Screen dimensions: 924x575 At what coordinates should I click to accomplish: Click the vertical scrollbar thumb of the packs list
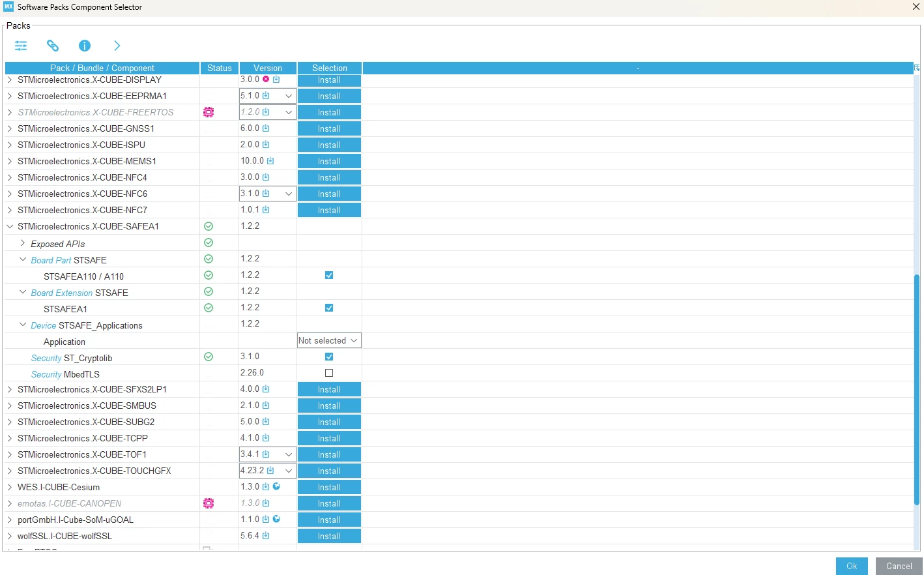point(917,390)
